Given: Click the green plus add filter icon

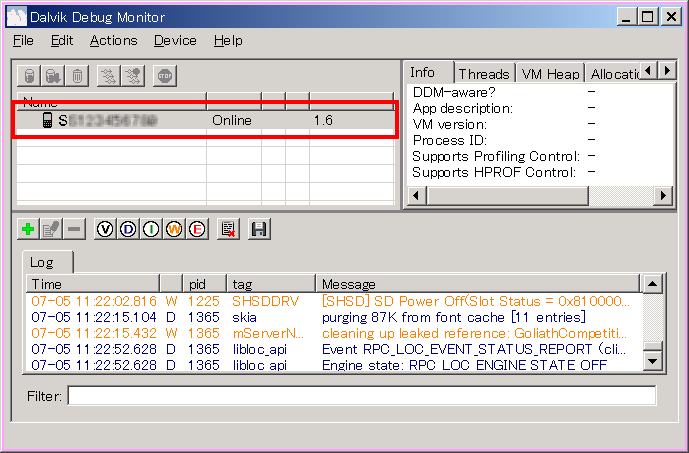Looking at the screenshot, I should tap(28, 229).
